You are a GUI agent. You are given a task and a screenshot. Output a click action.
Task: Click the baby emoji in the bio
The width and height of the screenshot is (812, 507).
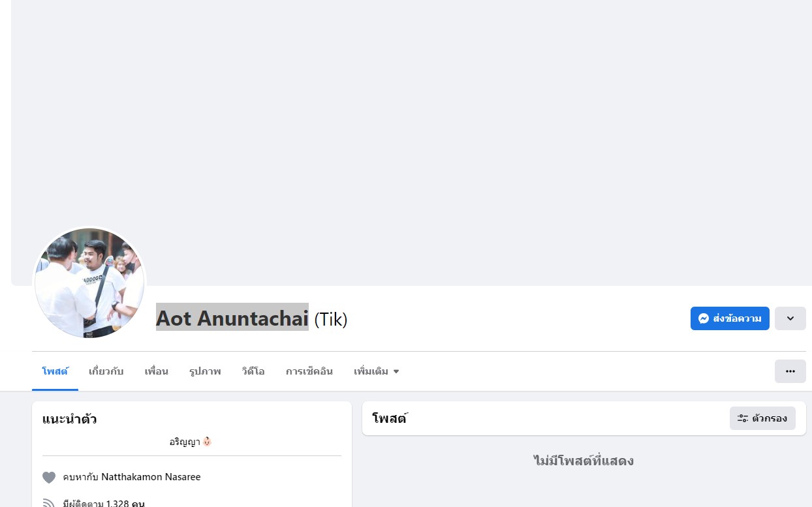207,442
